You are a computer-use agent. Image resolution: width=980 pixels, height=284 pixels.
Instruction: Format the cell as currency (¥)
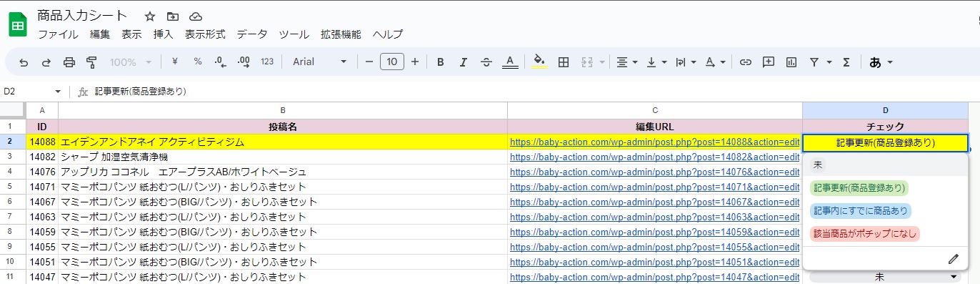coord(175,62)
